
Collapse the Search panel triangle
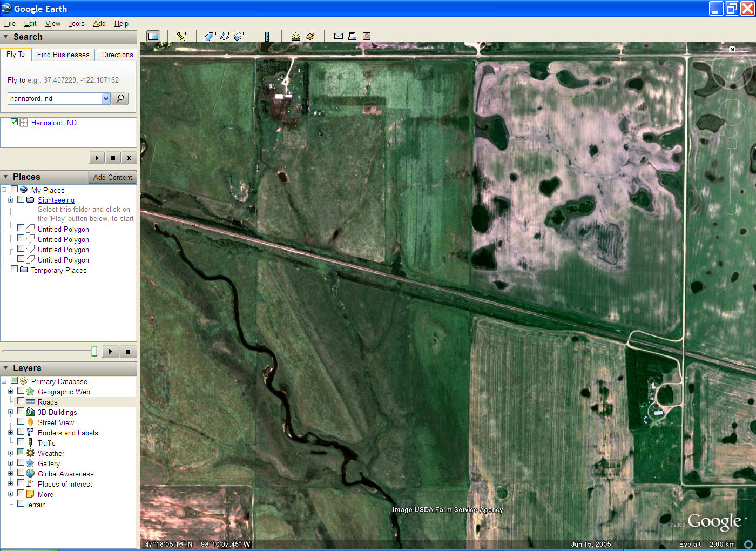point(6,37)
